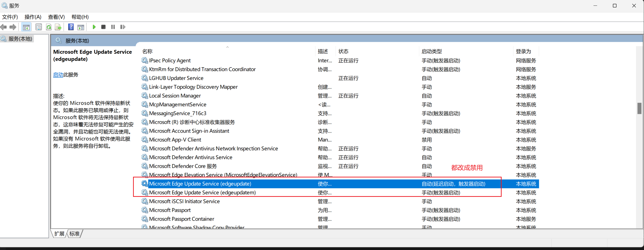Click the Man... description of App-V Client
This screenshot has width=644, height=250.
(325, 140)
